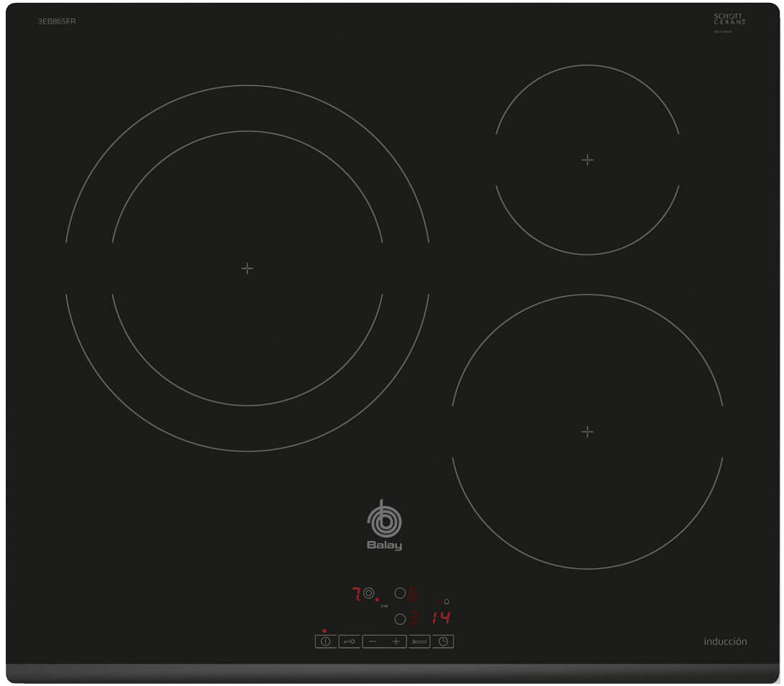Click the Schott Ceran logo
Image resolution: width=784 pixels, height=686 pixels.
click(729, 19)
